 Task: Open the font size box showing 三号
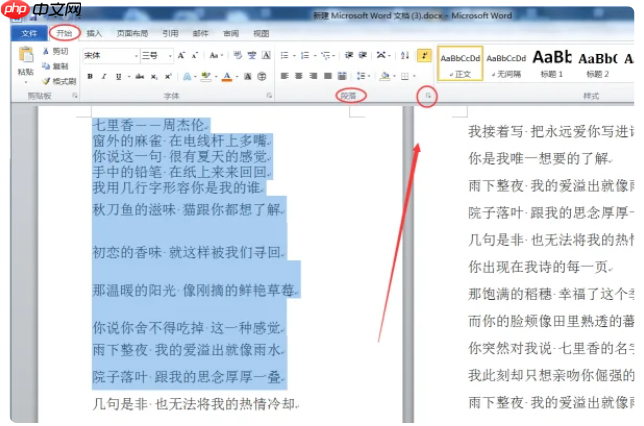click(x=156, y=55)
